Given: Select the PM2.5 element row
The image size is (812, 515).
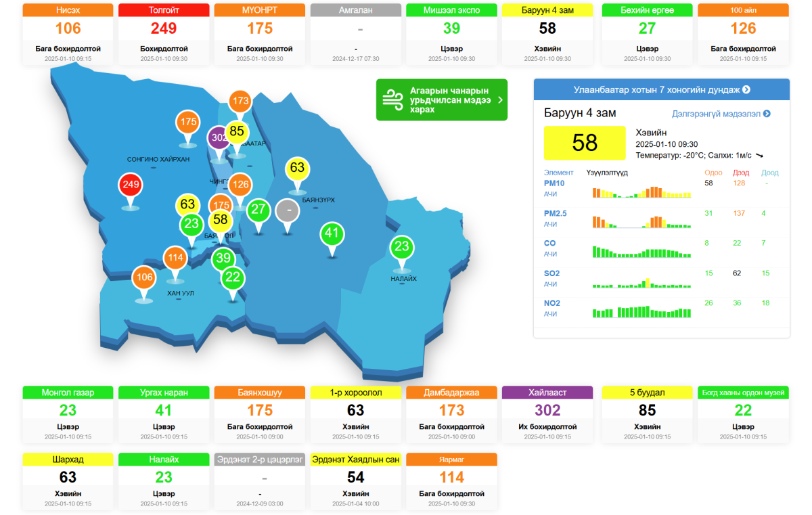Looking at the screenshot, I should pyautogui.click(x=661, y=218).
